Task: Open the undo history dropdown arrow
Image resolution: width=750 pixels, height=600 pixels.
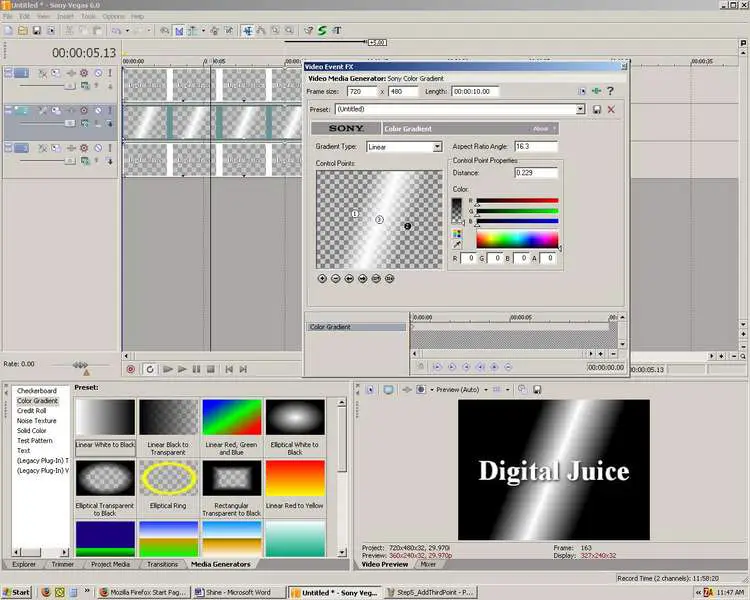Action: [127, 31]
